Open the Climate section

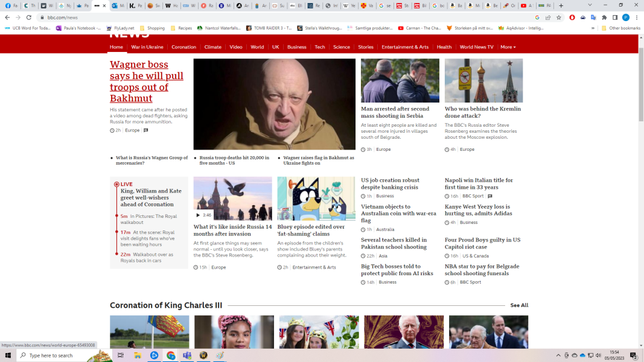[x=212, y=47]
